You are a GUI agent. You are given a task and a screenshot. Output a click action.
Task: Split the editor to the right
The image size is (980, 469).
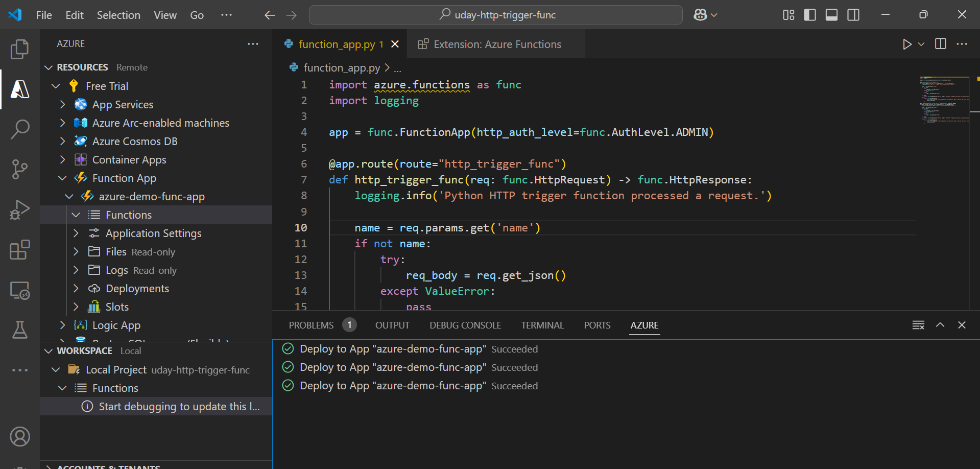pos(941,44)
